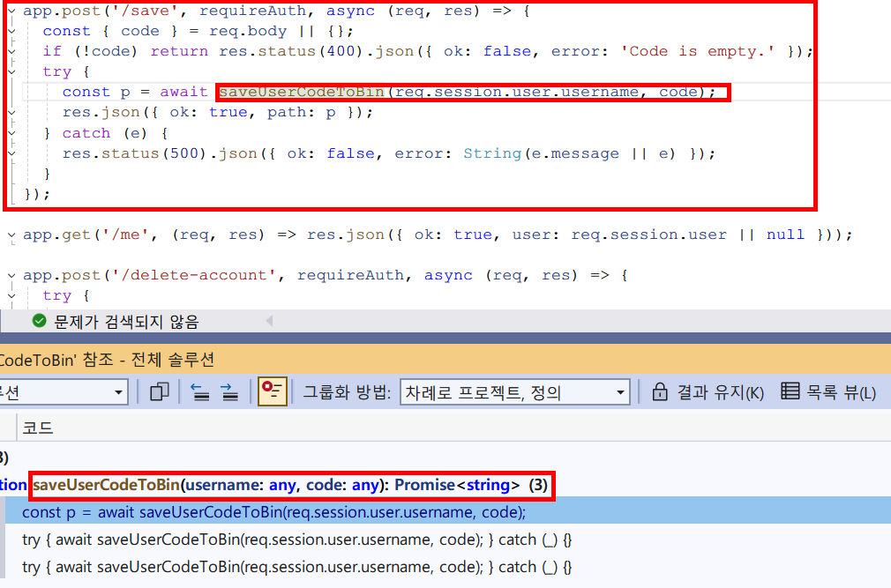
Task: Open the search scope dropdown ending in 루션
Action: coord(63,392)
